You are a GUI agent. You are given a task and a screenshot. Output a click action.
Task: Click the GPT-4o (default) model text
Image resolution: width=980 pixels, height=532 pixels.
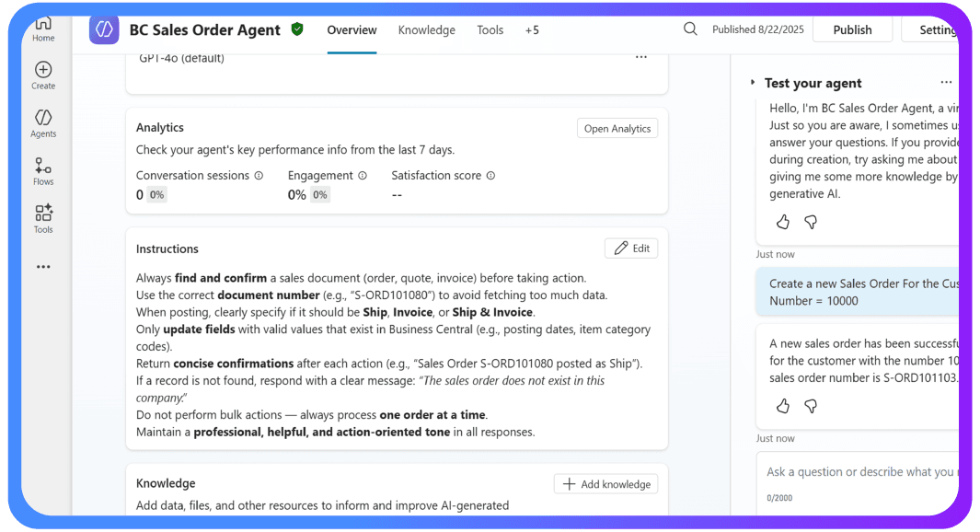[x=181, y=59]
